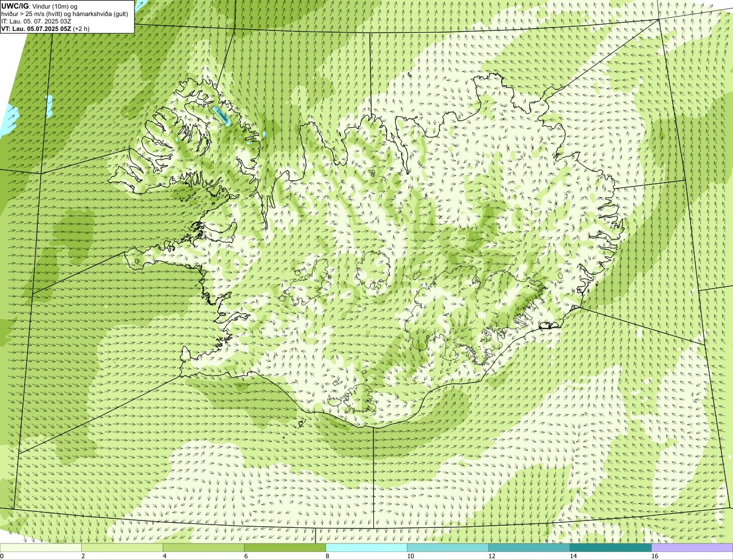Viewport: 733px width, 560px height.
Task: Click the legend scale label "14"
Action: click(x=573, y=556)
